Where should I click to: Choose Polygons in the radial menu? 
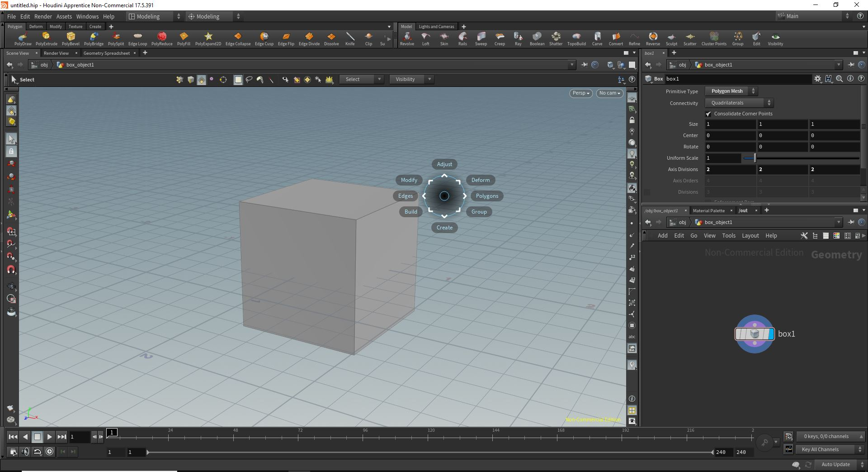coord(487,196)
